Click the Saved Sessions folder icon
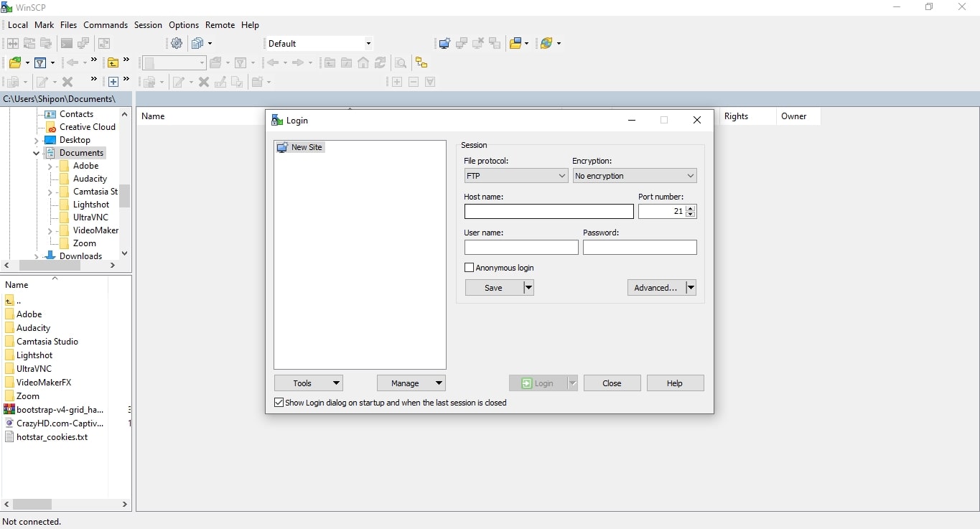The height and width of the screenshot is (529, 980). [515, 43]
